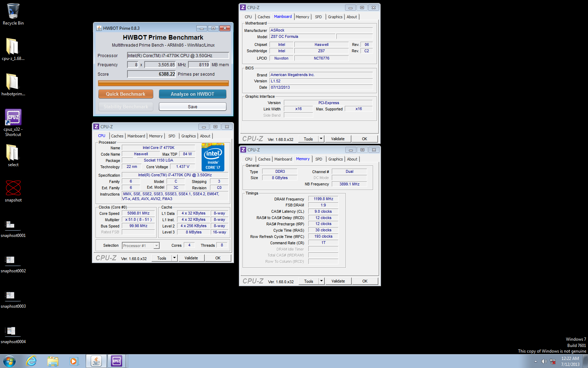Click the NB Frequency value 3899.1 MHz
The height and width of the screenshot is (368, 588).
point(349,184)
